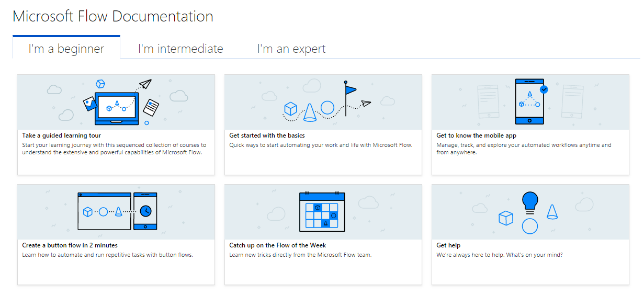The height and width of the screenshot is (306, 644).
Task: Switch to the I'm intermediate tab
Action: pos(180,48)
